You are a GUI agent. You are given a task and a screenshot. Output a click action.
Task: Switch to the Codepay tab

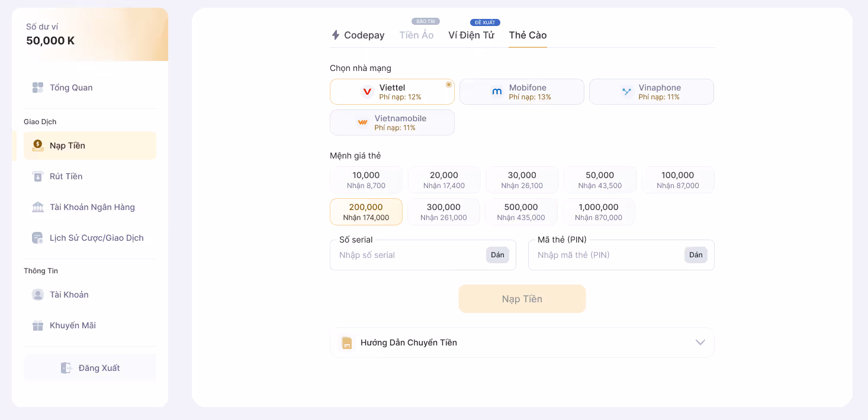point(358,35)
